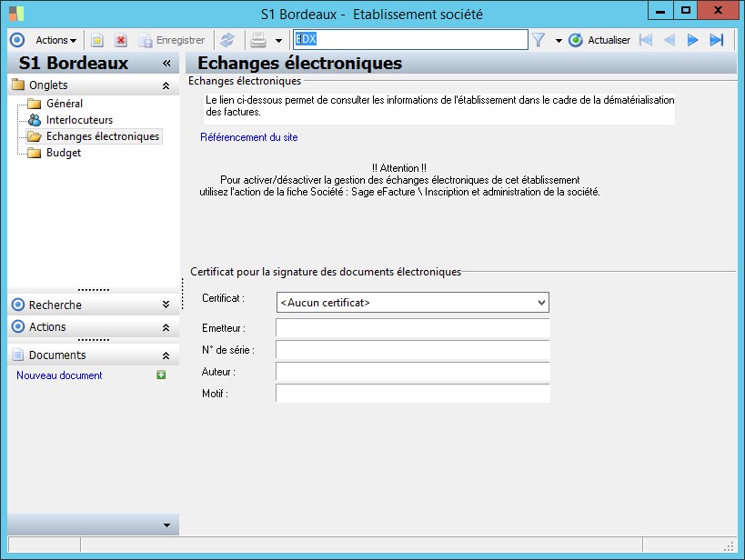The image size is (745, 560).
Task: Open the print options dropdown arrow
Action: pos(278,41)
